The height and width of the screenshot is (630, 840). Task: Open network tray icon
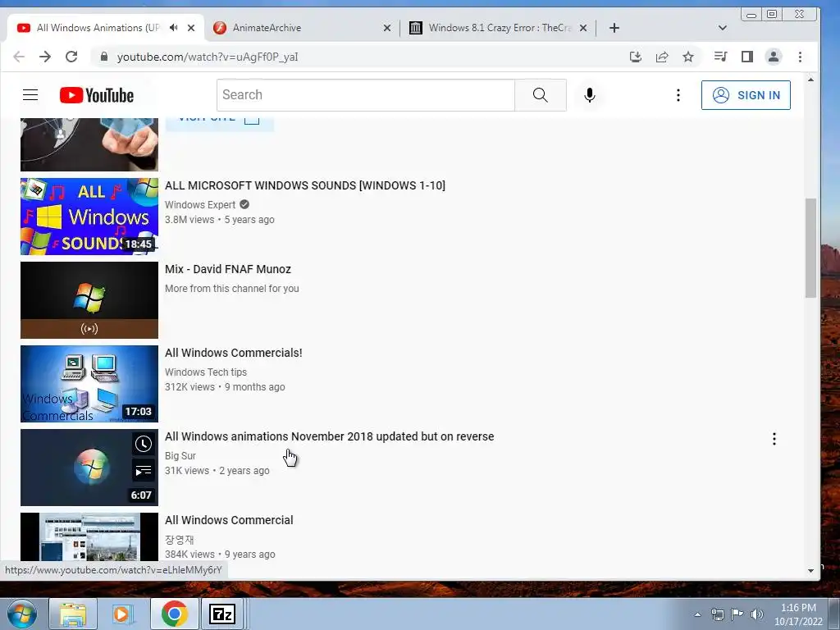pyautogui.click(x=717, y=614)
